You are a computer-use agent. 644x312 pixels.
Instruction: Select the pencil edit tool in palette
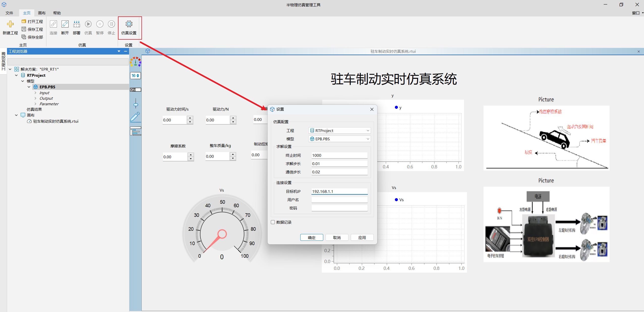click(x=135, y=117)
